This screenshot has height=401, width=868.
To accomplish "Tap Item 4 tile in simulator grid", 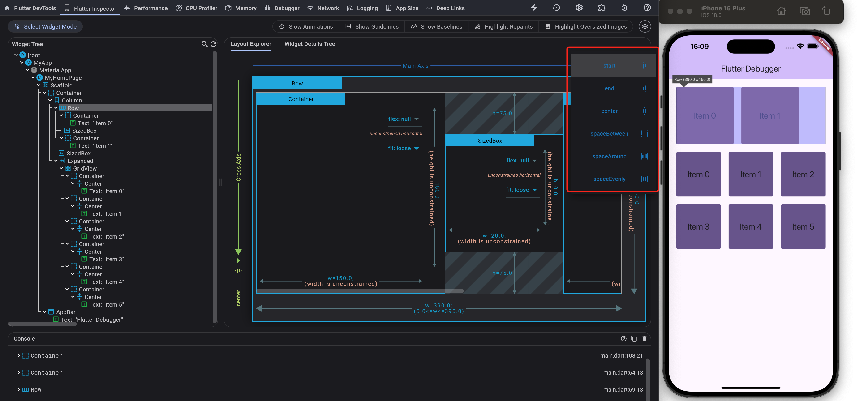I will (x=750, y=226).
